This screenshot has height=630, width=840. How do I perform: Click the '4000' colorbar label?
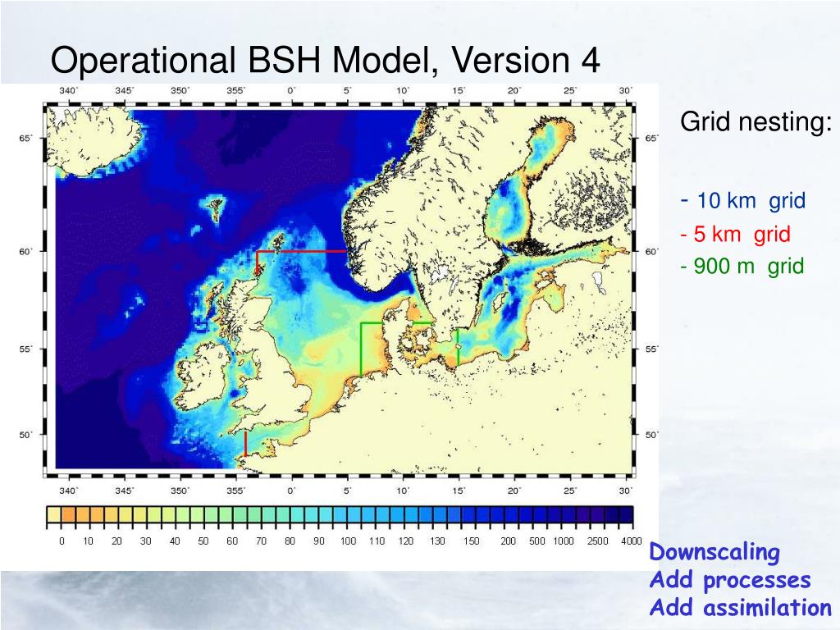coord(631,541)
